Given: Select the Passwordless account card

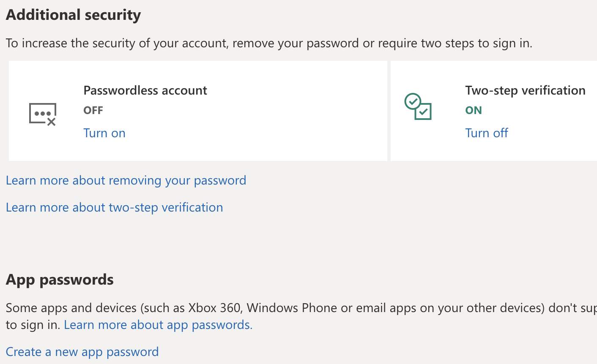Looking at the screenshot, I should click(198, 111).
